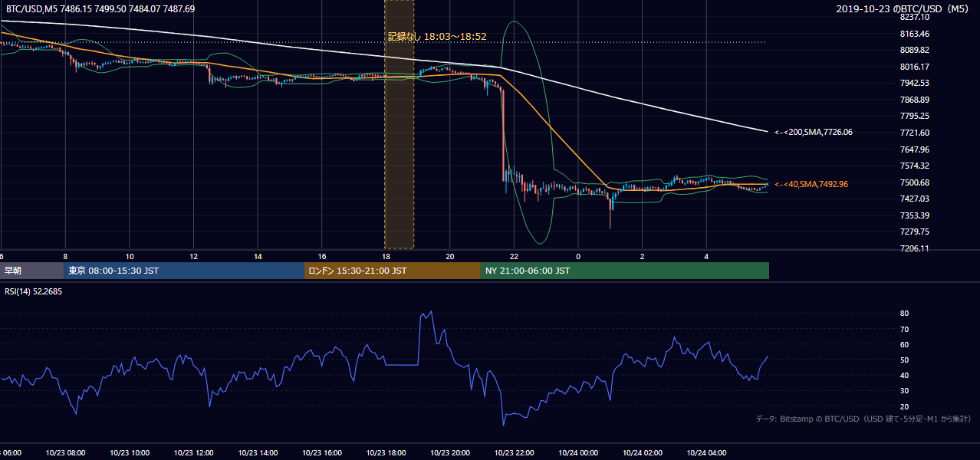Click the 200 SMA 7726.06 label

(x=813, y=133)
